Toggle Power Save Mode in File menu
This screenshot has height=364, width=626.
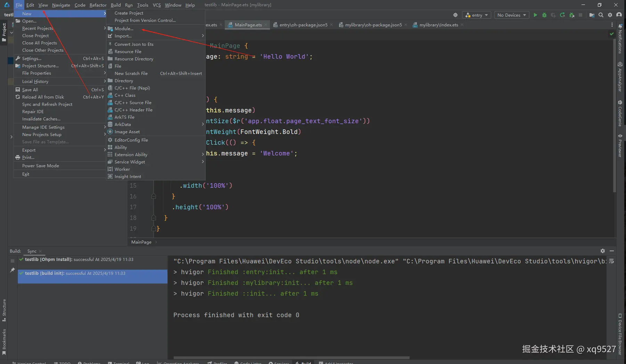tap(41, 166)
